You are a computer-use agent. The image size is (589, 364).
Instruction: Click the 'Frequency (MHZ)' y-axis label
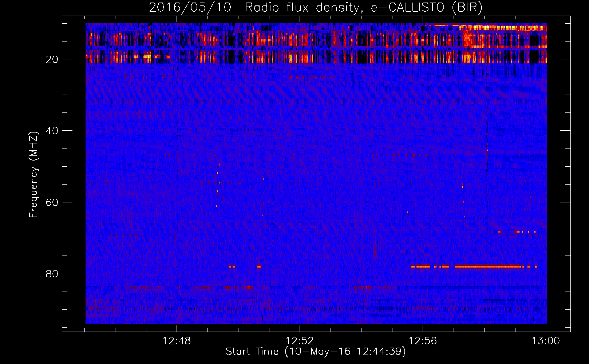pos(33,175)
